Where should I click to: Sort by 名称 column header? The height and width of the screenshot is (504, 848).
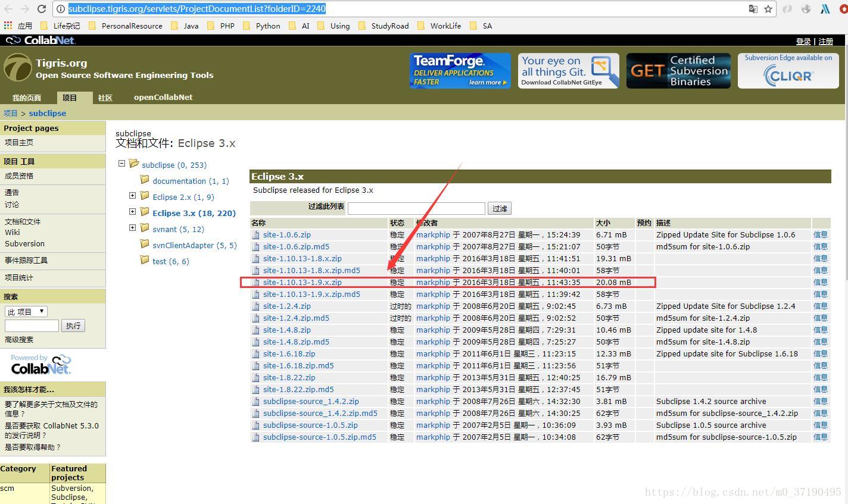[x=258, y=223]
